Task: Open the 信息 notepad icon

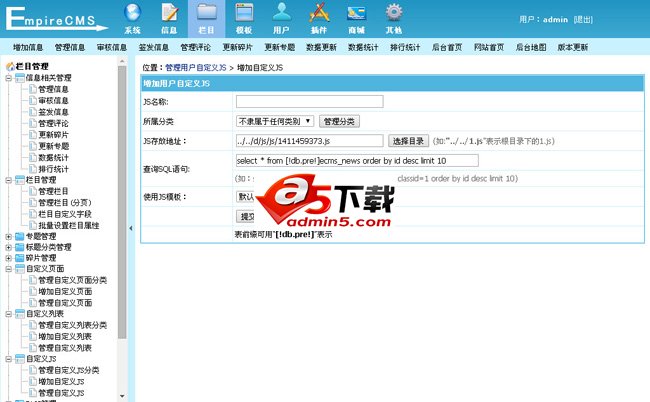Action: [170, 12]
